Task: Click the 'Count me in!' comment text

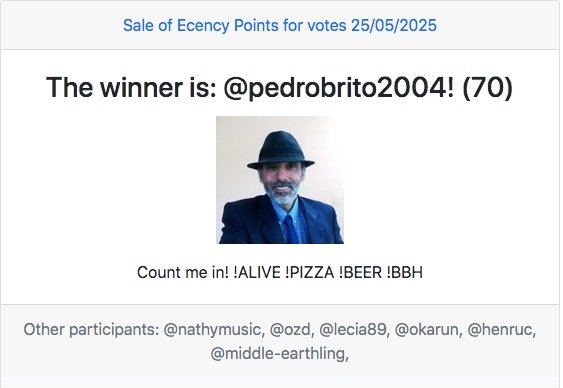Action: click(183, 272)
